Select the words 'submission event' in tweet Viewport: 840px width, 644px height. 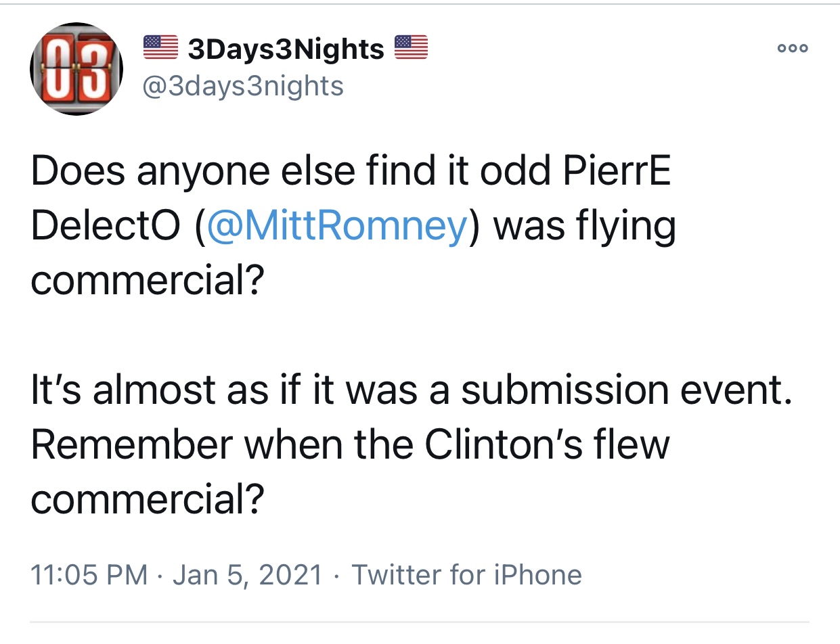pos(625,390)
